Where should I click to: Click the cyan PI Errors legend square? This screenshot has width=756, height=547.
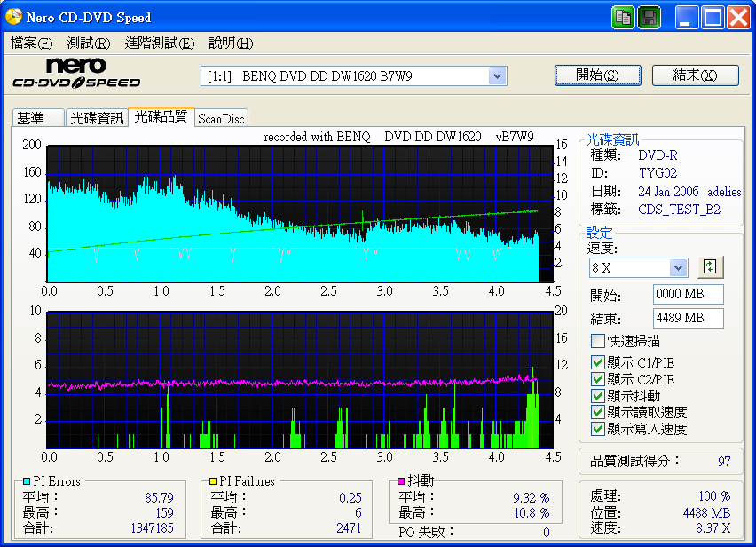point(27,481)
